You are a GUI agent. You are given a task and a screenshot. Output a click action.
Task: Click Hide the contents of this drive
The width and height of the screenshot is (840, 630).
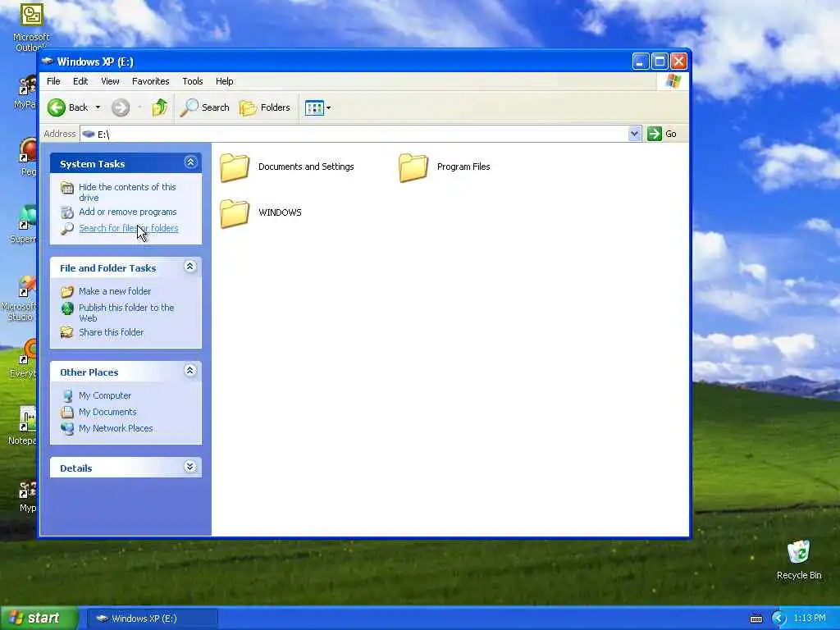[x=127, y=192]
